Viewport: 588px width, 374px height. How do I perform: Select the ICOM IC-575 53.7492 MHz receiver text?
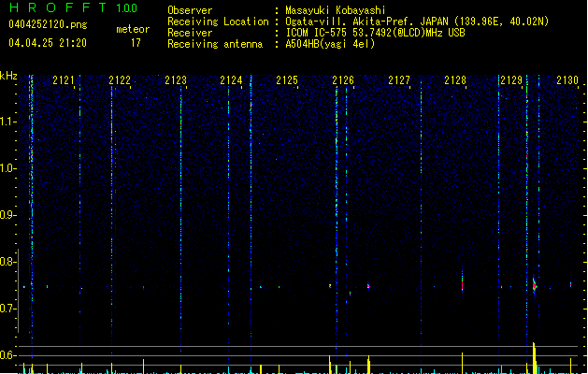tap(376, 33)
